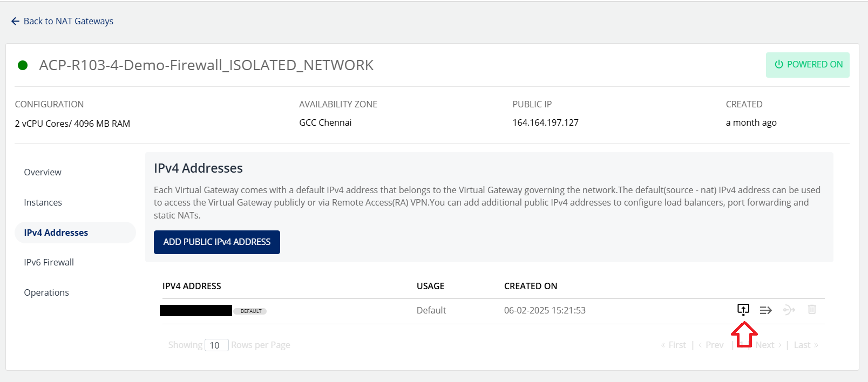This screenshot has height=382, width=868.
Task: Click the back arrow icon
Action: pos(15,21)
